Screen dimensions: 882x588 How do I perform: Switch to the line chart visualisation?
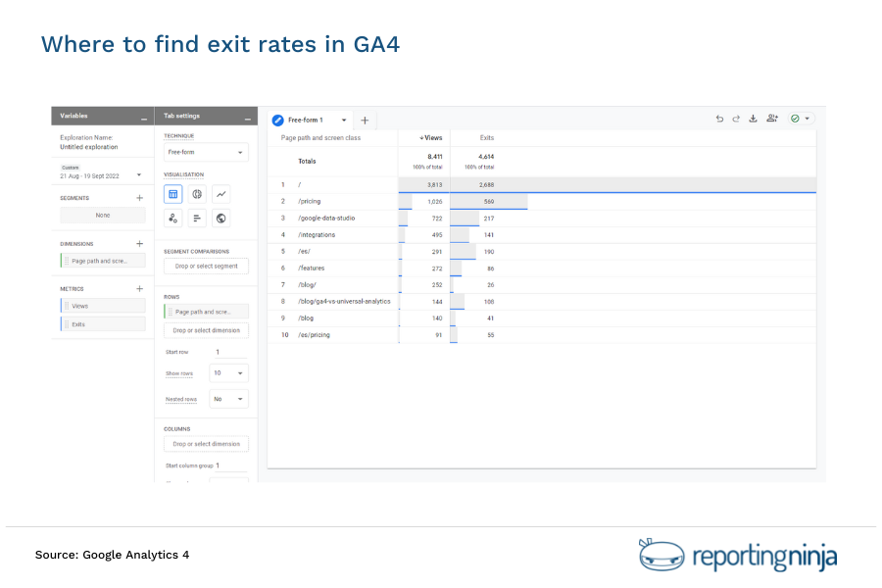222,194
